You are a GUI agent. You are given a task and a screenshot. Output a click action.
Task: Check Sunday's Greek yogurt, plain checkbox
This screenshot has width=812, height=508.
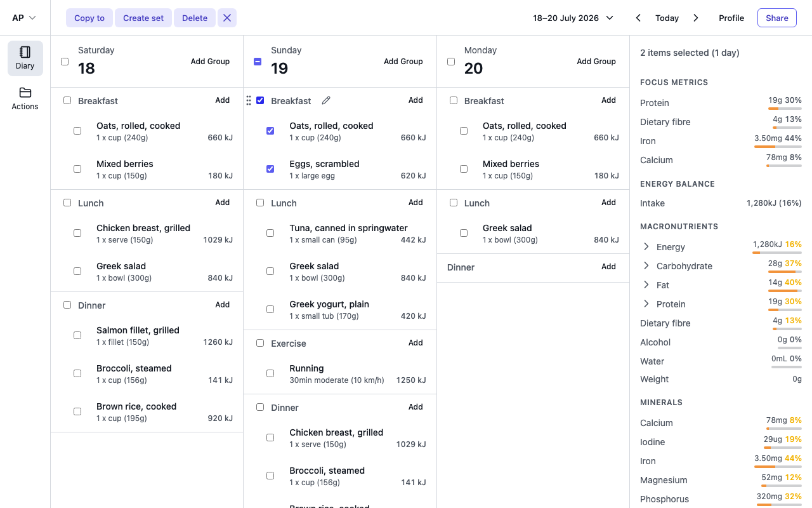(270, 309)
